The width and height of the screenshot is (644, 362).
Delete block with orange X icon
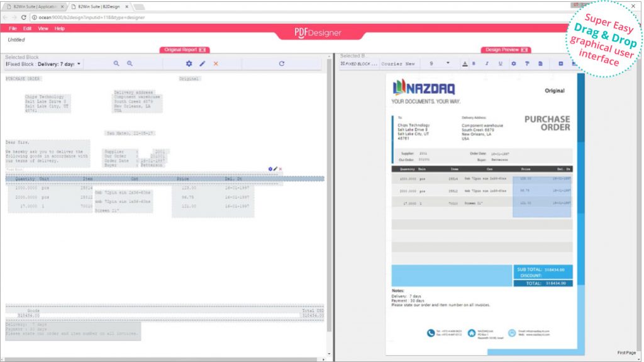coord(216,64)
